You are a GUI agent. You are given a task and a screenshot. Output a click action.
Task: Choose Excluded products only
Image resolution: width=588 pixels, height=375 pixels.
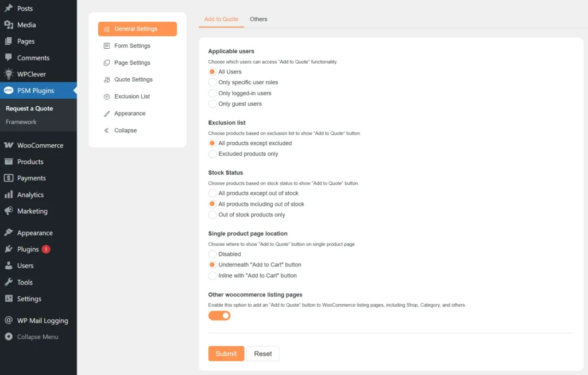coord(212,153)
